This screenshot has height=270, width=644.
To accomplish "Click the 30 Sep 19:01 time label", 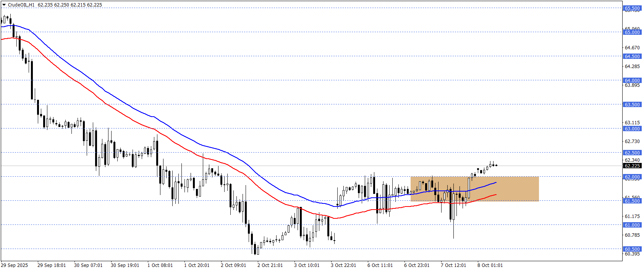I will click(x=125, y=265).
